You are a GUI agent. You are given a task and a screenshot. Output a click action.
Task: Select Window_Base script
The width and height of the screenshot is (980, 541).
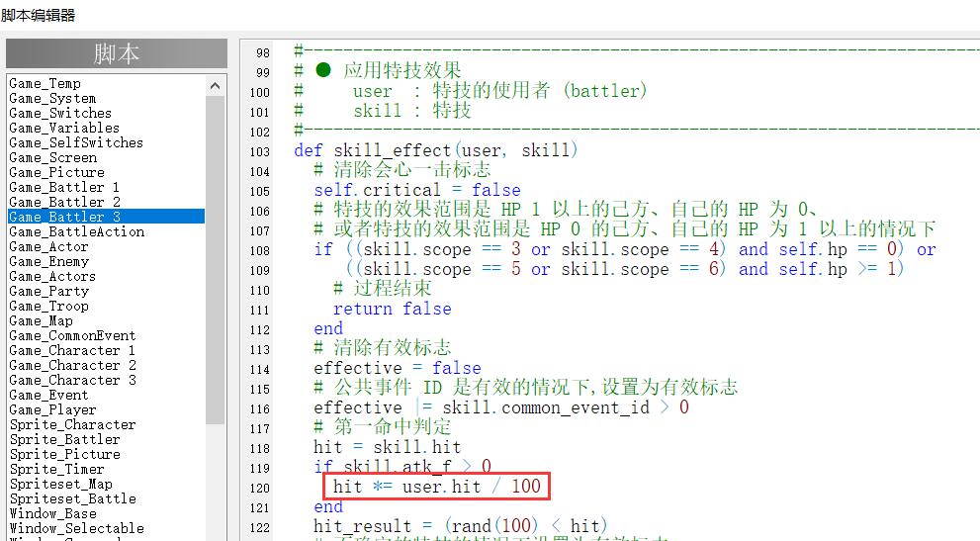coord(52,514)
